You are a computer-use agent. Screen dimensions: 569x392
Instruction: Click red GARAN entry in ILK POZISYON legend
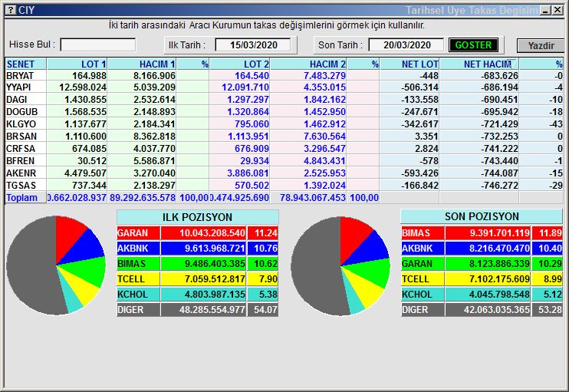tap(181, 233)
